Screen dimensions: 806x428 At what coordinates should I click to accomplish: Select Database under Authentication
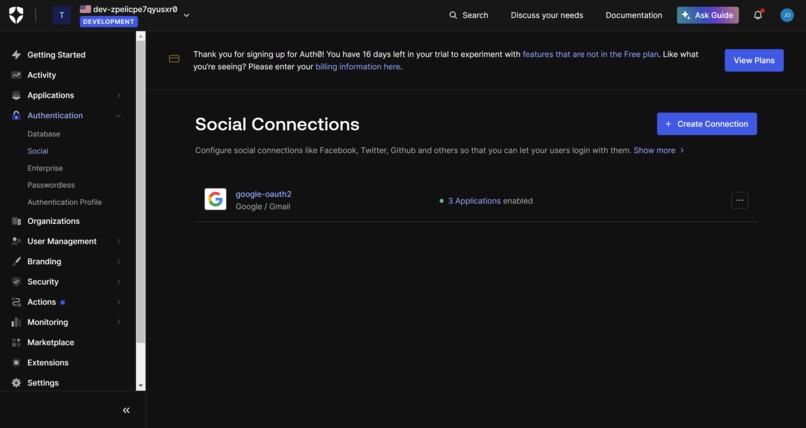click(44, 134)
